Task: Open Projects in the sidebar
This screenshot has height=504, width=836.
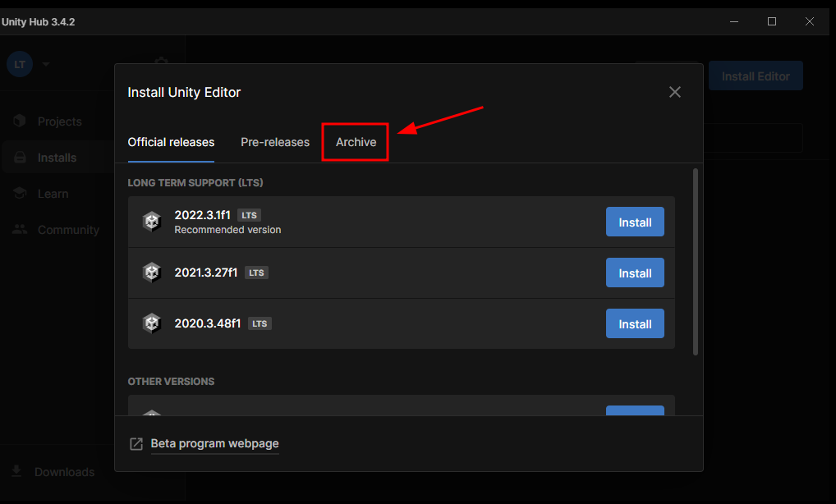Action: point(58,121)
